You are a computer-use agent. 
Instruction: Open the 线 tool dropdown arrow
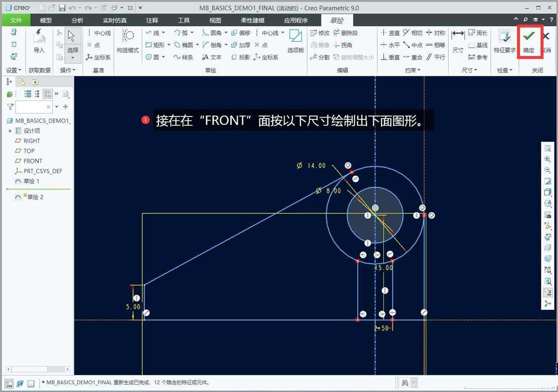(x=163, y=33)
